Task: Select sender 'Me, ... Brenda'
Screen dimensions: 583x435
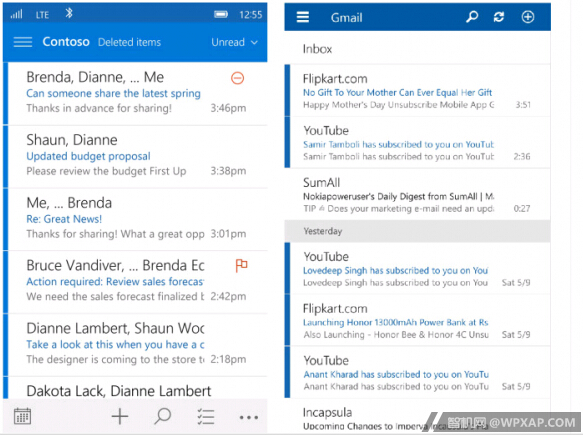Action: [69, 203]
